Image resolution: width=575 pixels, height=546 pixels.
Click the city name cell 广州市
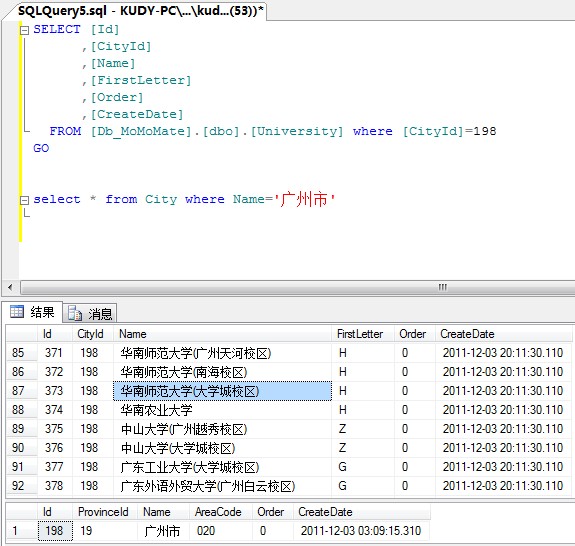163,531
